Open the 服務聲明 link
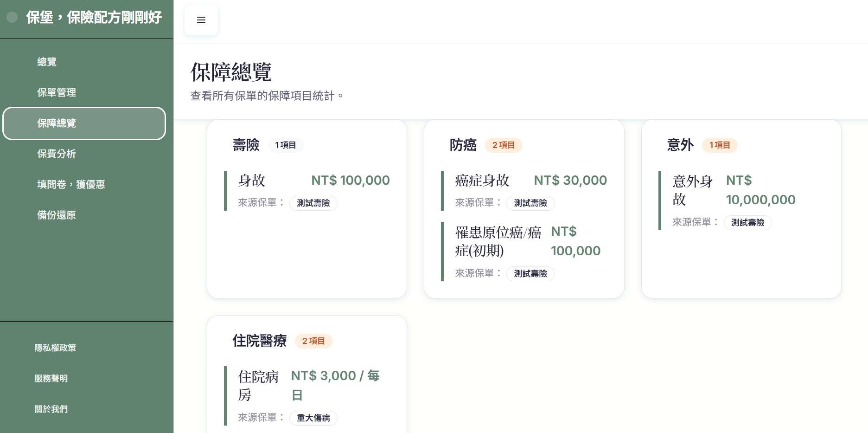Screen dimensions: 868x433 coord(51,378)
